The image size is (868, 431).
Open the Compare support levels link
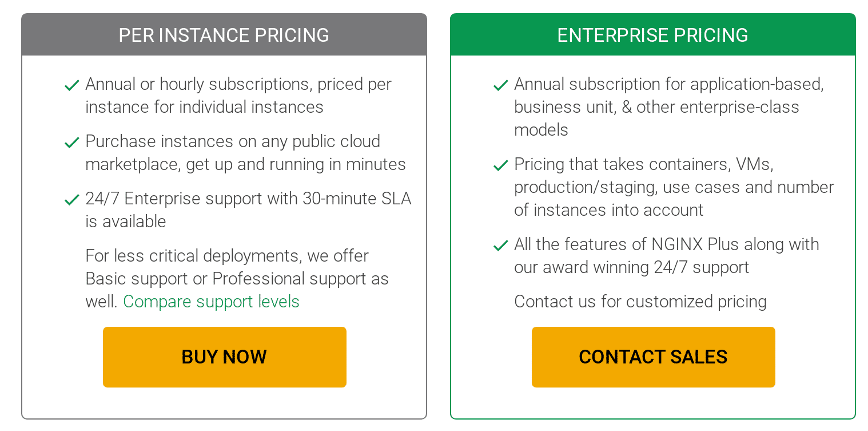coord(211,302)
